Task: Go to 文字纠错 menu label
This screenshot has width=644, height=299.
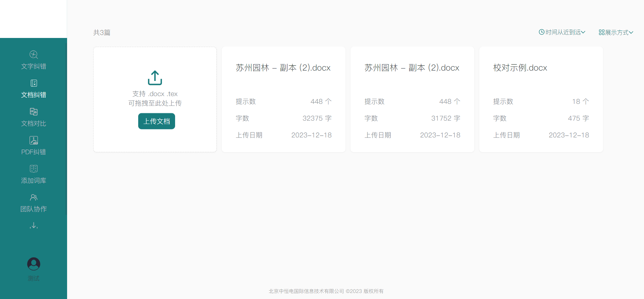Action: point(34,67)
